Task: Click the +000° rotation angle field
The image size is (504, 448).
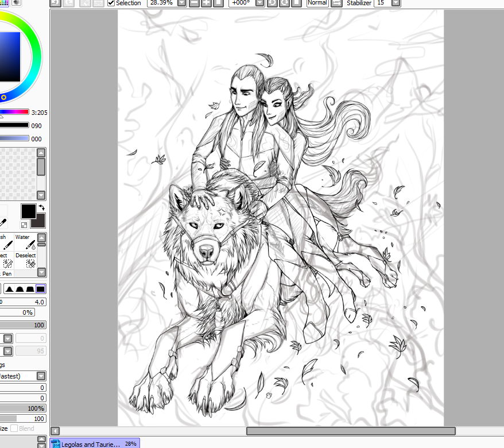Action: (x=242, y=3)
